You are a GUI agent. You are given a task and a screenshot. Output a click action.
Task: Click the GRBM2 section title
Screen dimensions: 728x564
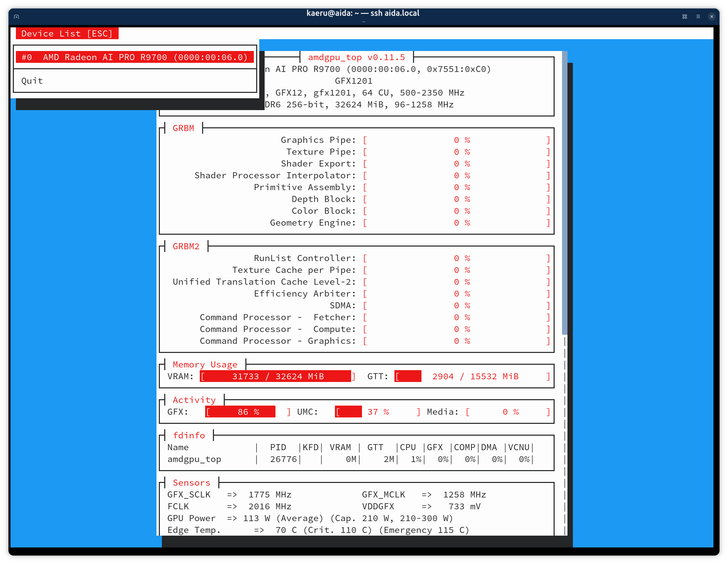tap(186, 246)
